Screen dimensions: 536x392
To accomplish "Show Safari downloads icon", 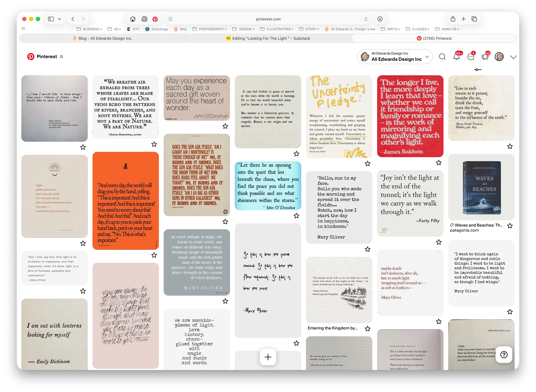I will click(380, 19).
